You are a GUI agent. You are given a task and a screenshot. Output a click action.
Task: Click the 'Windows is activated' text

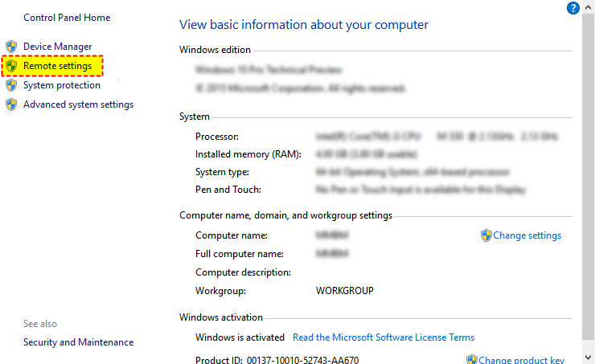(240, 337)
